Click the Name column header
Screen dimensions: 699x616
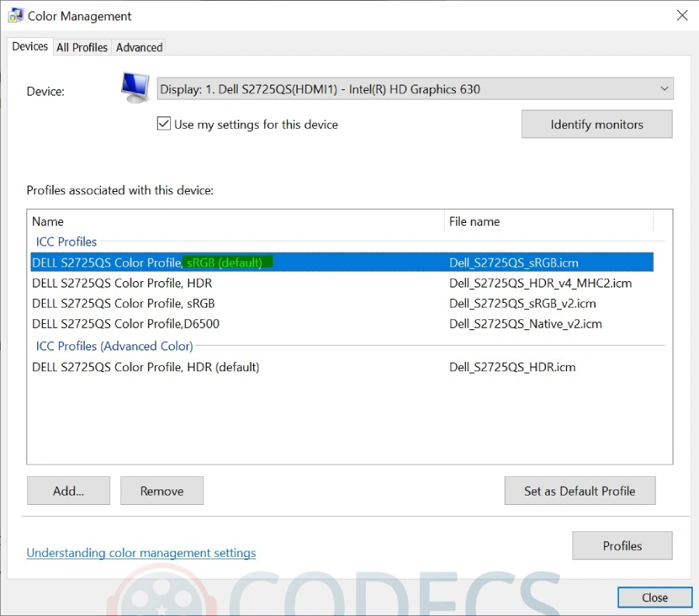(237, 221)
